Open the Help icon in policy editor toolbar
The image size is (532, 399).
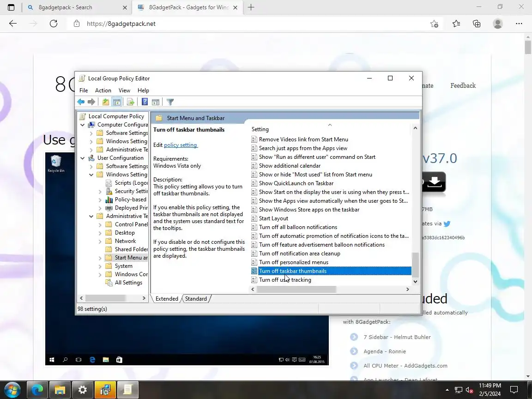(x=145, y=102)
